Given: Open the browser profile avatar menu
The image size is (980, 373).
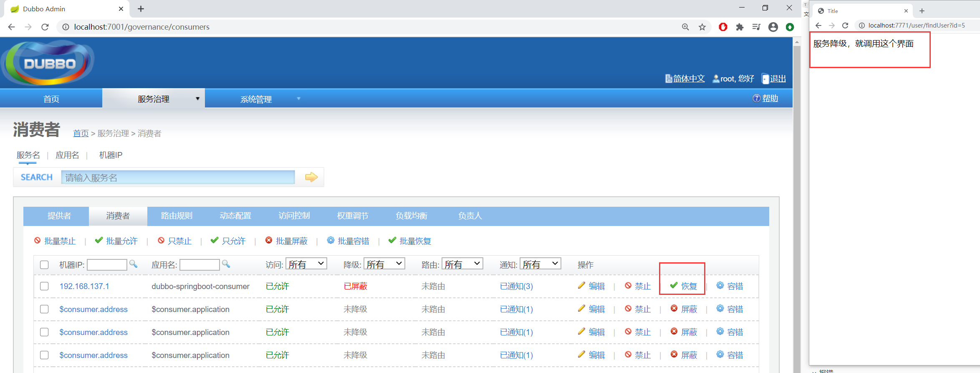Looking at the screenshot, I should (773, 27).
